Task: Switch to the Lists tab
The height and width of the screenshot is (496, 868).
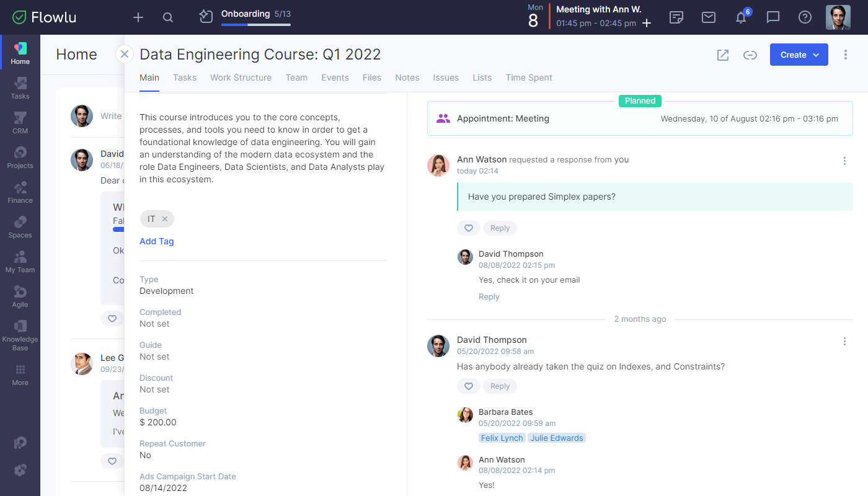Action: [482, 77]
